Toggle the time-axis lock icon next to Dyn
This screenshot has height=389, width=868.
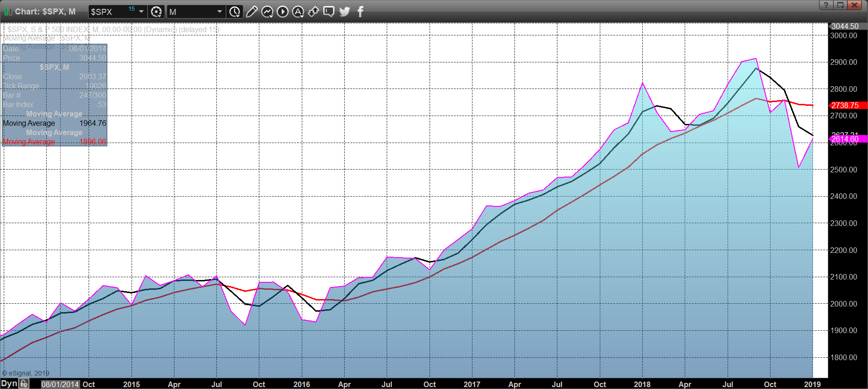click(24, 384)
